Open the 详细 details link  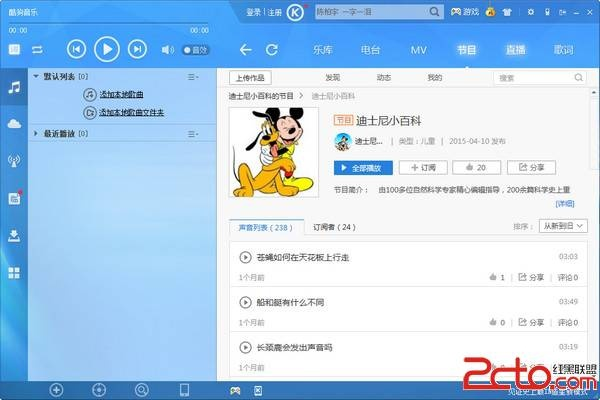[565, 204]
